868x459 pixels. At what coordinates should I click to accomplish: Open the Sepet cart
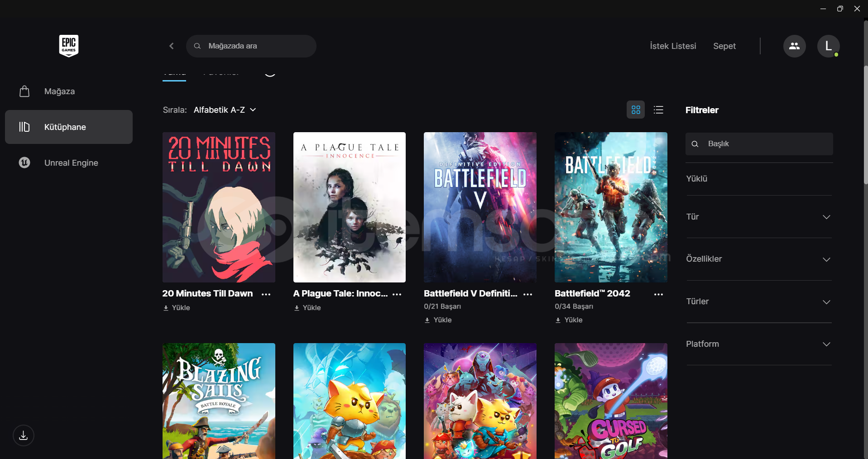coord(724,46)
